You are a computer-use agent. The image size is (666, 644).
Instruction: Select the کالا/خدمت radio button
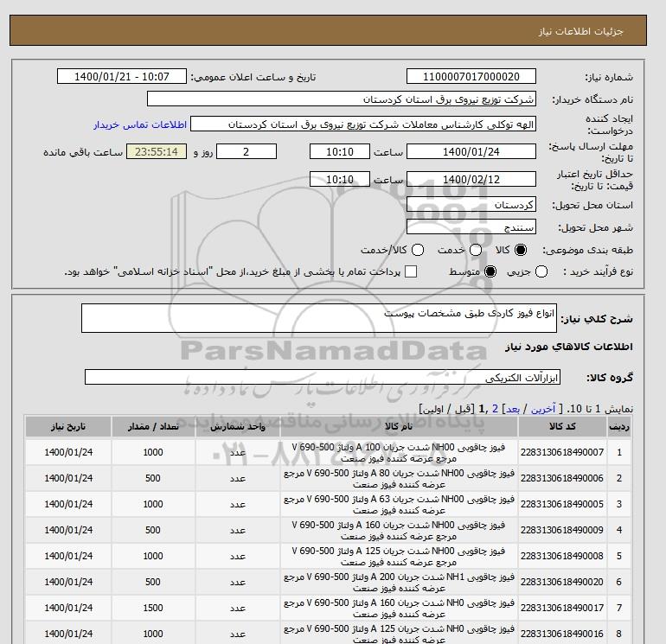click(418, 250)
